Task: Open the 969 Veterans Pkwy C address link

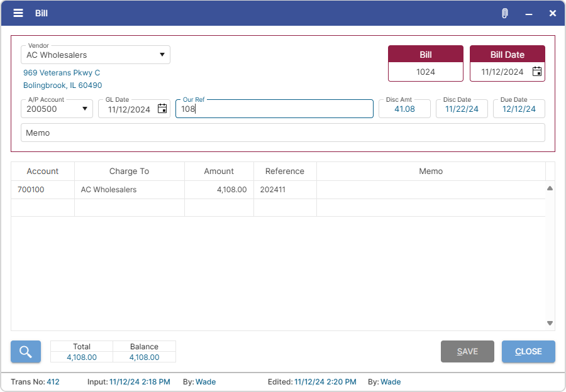Action: pos(61,72)
